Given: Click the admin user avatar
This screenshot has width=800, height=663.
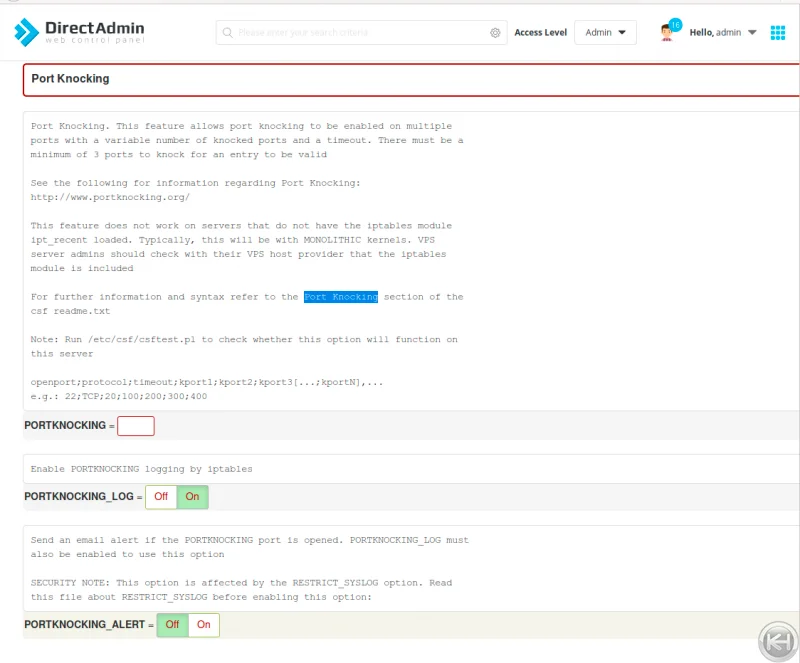Looking at the screenshot, I should tap(667, 33).
